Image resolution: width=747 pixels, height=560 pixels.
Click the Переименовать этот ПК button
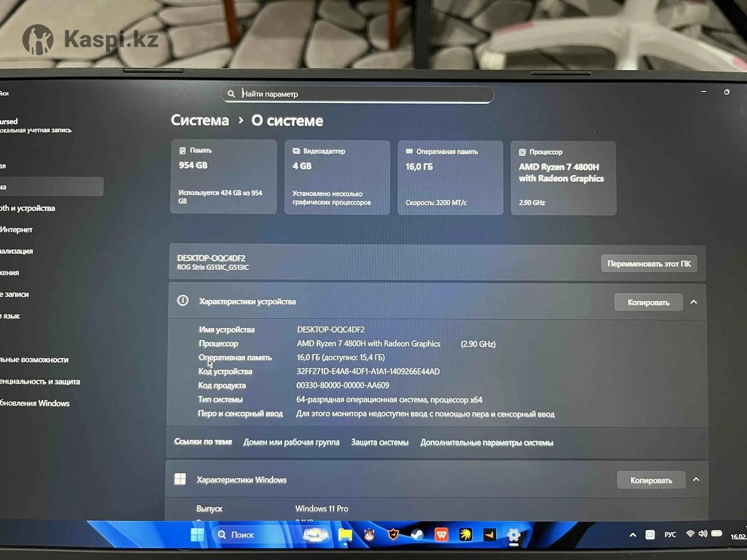(x=649, y=264)
